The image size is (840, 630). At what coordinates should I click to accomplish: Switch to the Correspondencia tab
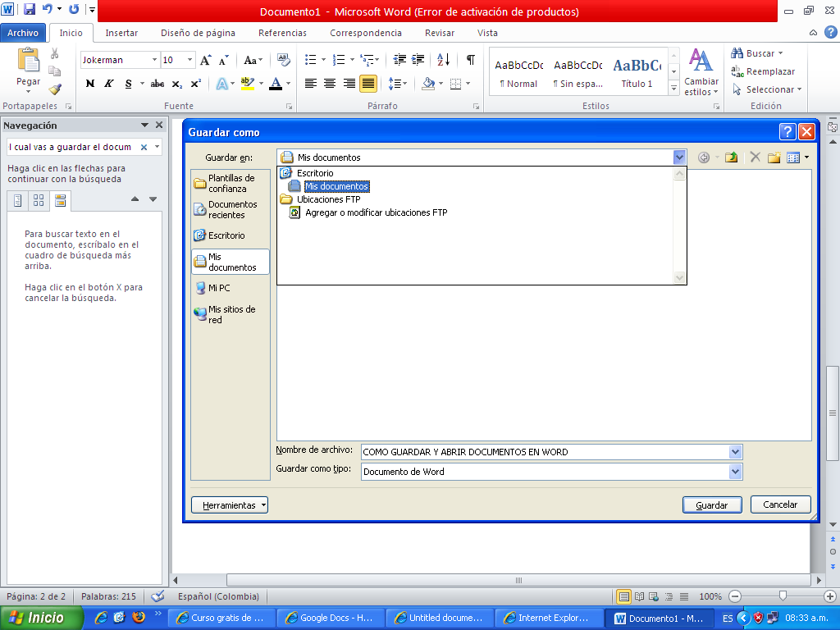[366, 33]
